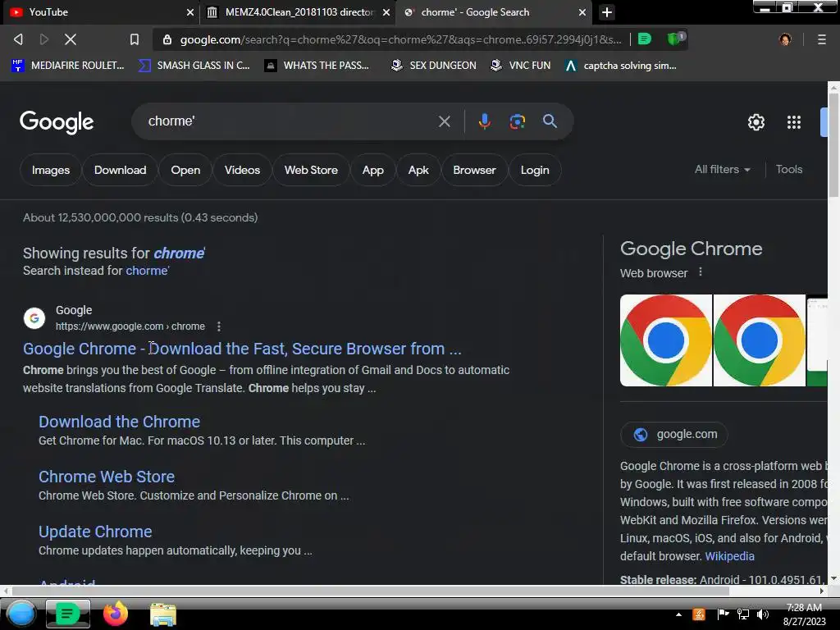Close the Google Search tab
This screenshot has height=630, width=840.
(582, 11)
